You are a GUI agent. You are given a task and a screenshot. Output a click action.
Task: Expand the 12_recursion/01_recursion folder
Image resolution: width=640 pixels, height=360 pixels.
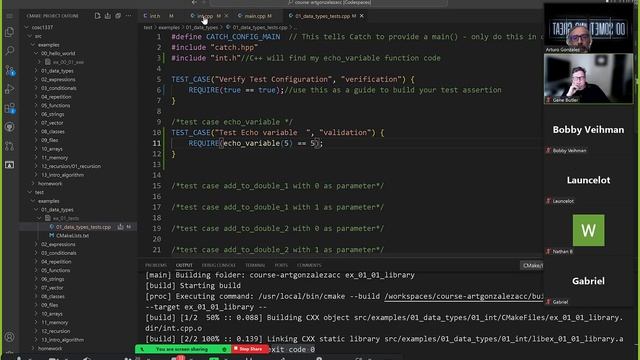[x=36, y=166]
